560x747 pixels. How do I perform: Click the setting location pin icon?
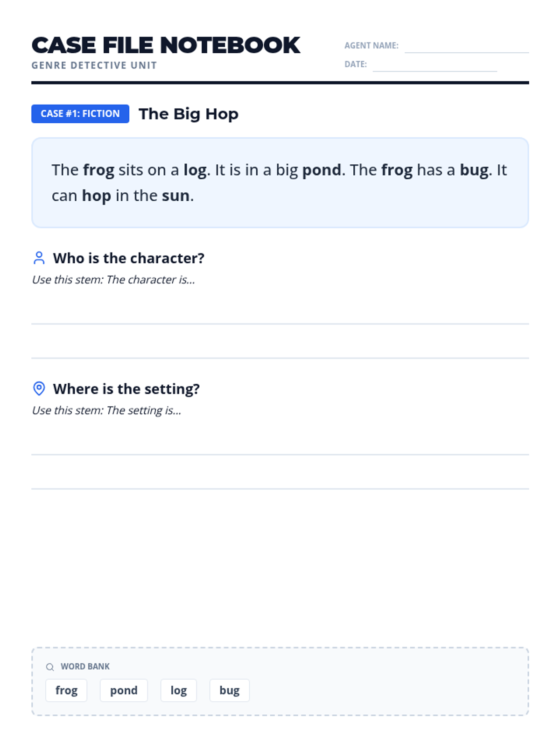coord(39,388)
